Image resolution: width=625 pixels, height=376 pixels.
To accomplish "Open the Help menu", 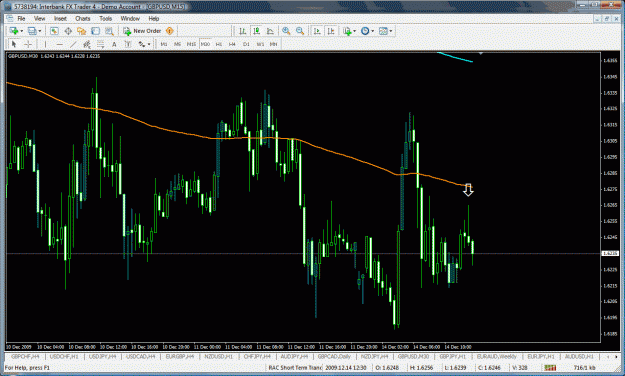I will pos(154,19).
